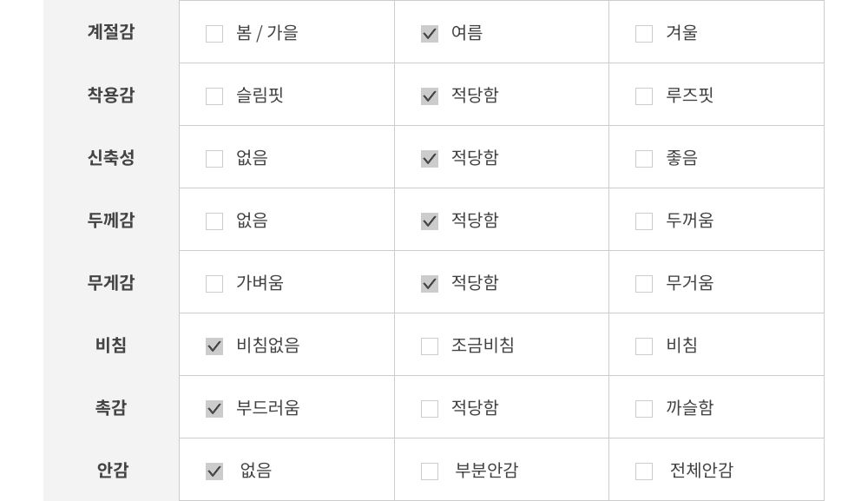The width and height of the screenshot is (868, 501).
Task: Uncheck 적당함 in the 착용감 row
Action: 430,96
